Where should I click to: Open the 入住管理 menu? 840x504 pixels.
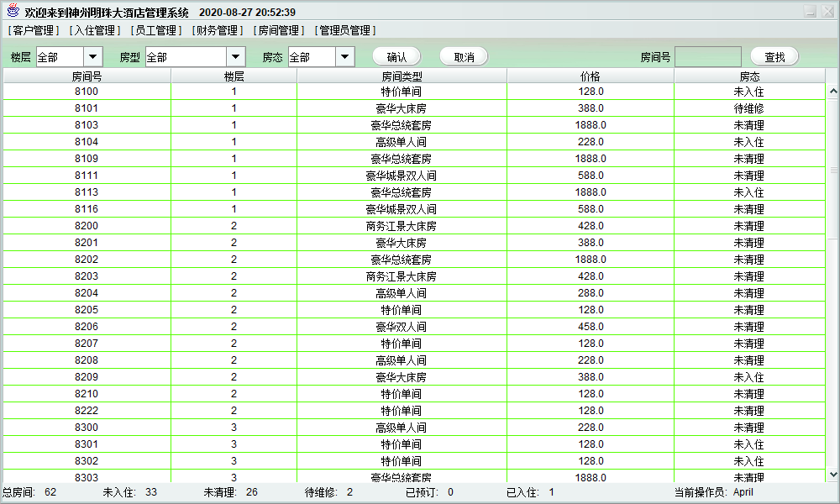coord(95,30)
